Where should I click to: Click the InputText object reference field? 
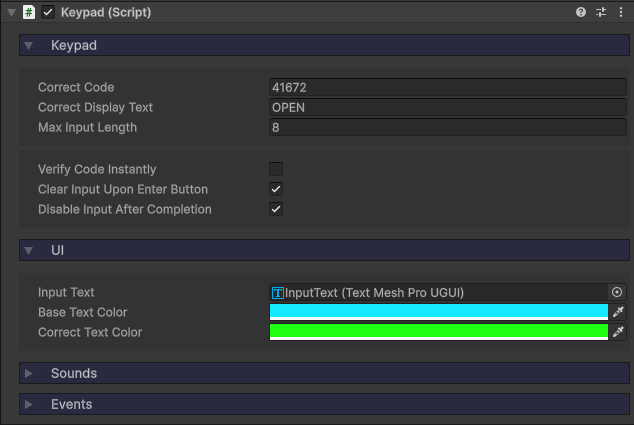pos(438,292)
